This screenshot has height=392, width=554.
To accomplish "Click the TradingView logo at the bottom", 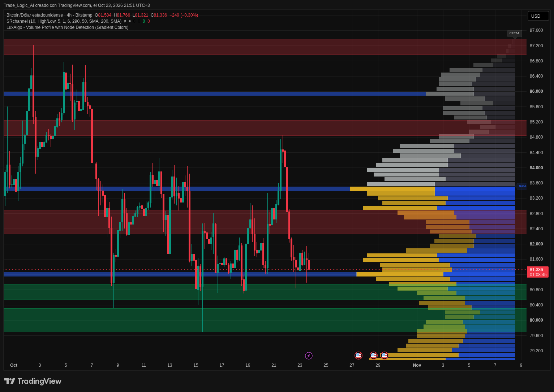I will click(x=33, y=381).
